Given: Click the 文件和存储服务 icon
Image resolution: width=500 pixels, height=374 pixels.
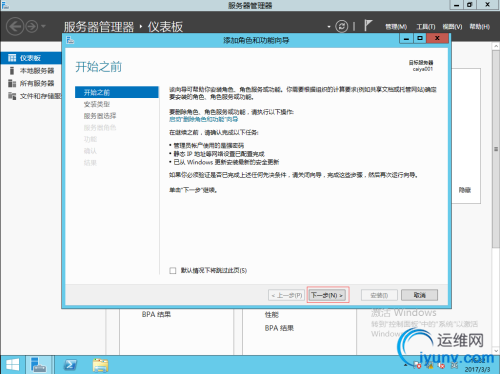Looking at the screenshot, I should click(12, 96).
